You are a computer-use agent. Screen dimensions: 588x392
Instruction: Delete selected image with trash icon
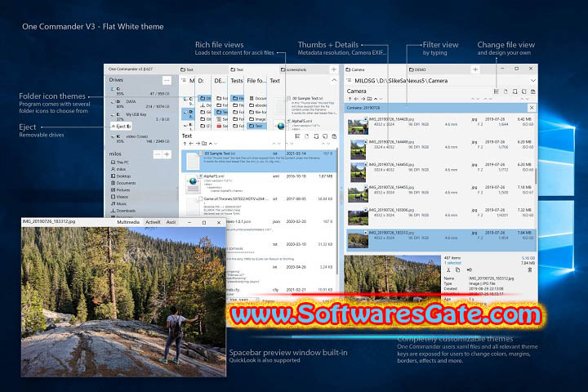pos(530,269)
